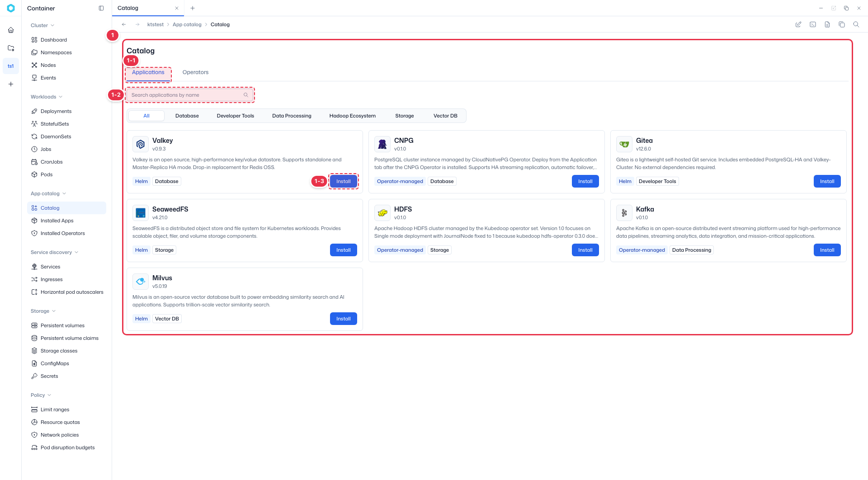Image resolution: width=868 pixels, height=480 pixels.
Task: Focus the search applications by name field
Action: 190,95
